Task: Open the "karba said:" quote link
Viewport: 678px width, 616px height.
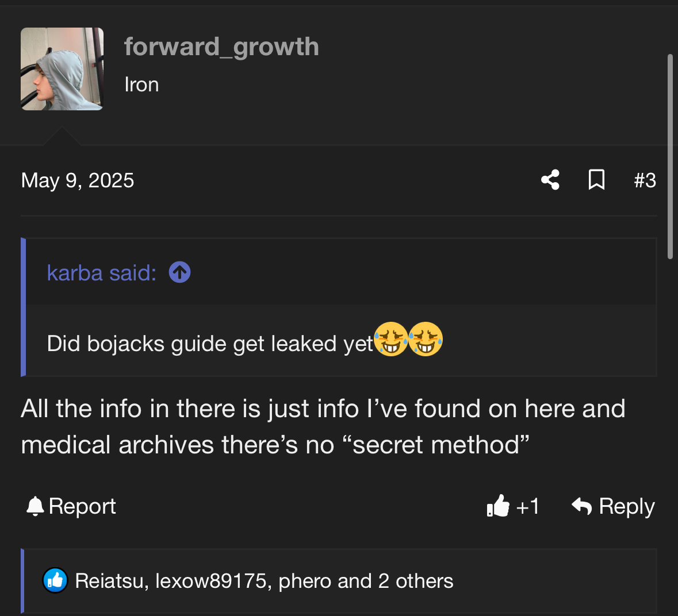Action: (x=102, y=272)
